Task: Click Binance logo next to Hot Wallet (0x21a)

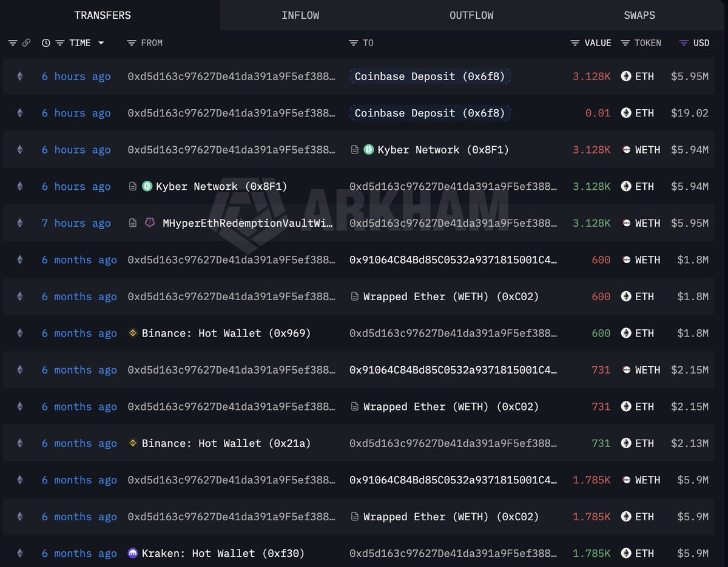Action: (x=133, y=443)
